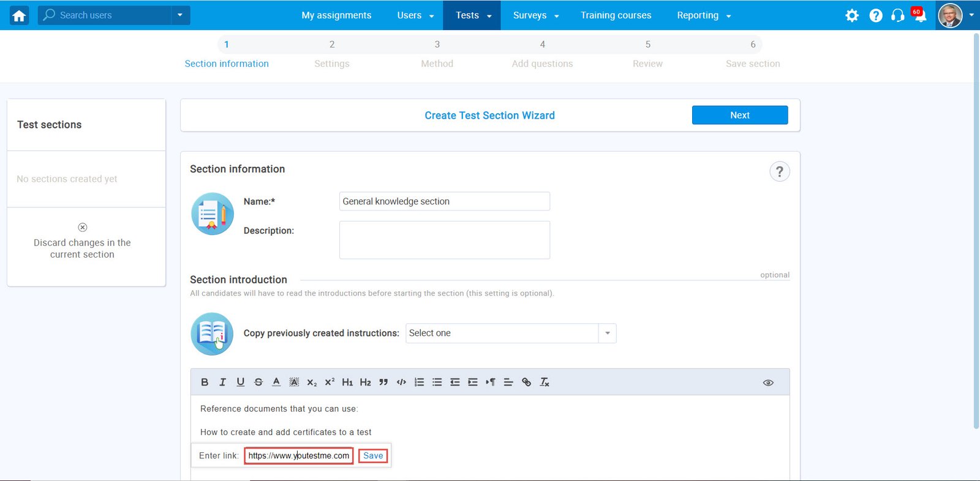Save the entered link
The height and width of the screenshot is (481, 980).
tap(372, 455)
